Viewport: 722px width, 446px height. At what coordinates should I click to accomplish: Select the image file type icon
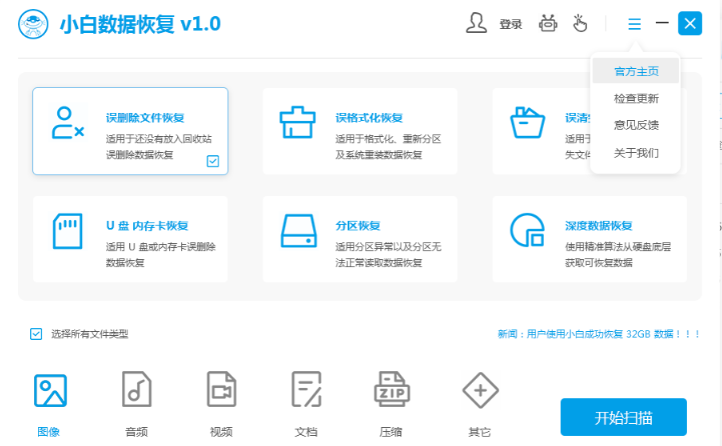50,390
